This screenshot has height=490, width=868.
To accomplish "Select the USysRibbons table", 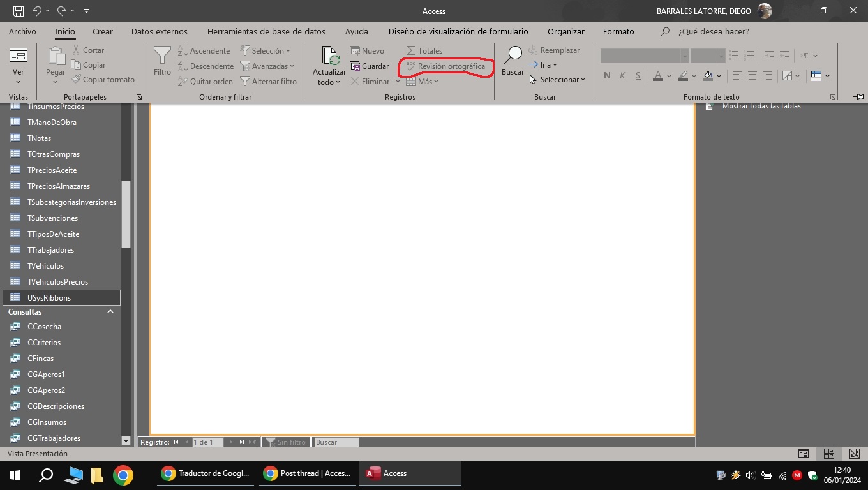I will [x=61, y=297].
